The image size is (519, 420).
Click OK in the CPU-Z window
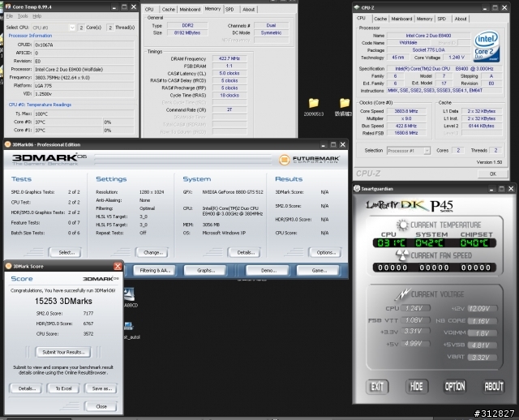(x=493, y=174)
